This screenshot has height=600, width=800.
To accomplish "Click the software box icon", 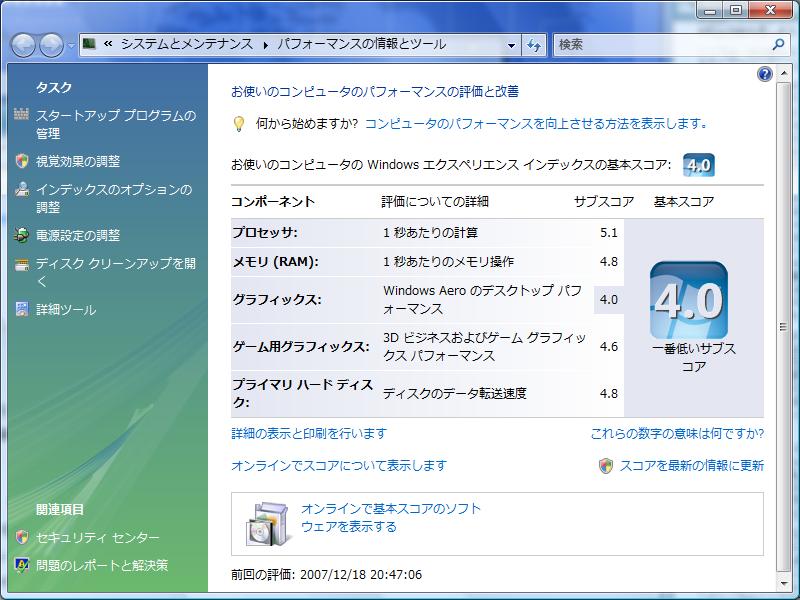I will click(x=267, y=524).
